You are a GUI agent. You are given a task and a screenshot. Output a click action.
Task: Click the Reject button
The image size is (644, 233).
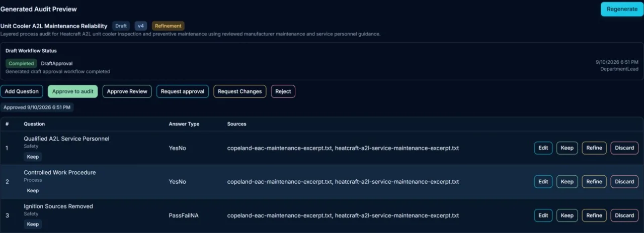[x=283, y=91]
